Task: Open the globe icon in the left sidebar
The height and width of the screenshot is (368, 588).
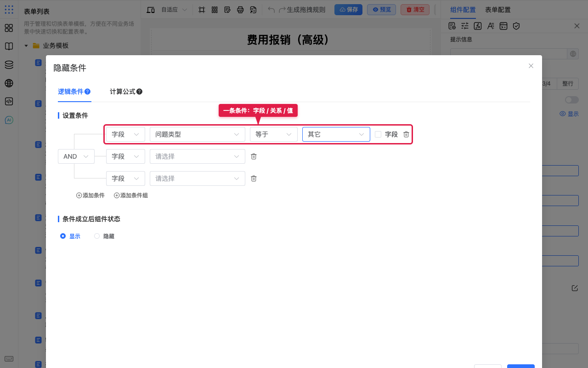Action: pos(9,83)
